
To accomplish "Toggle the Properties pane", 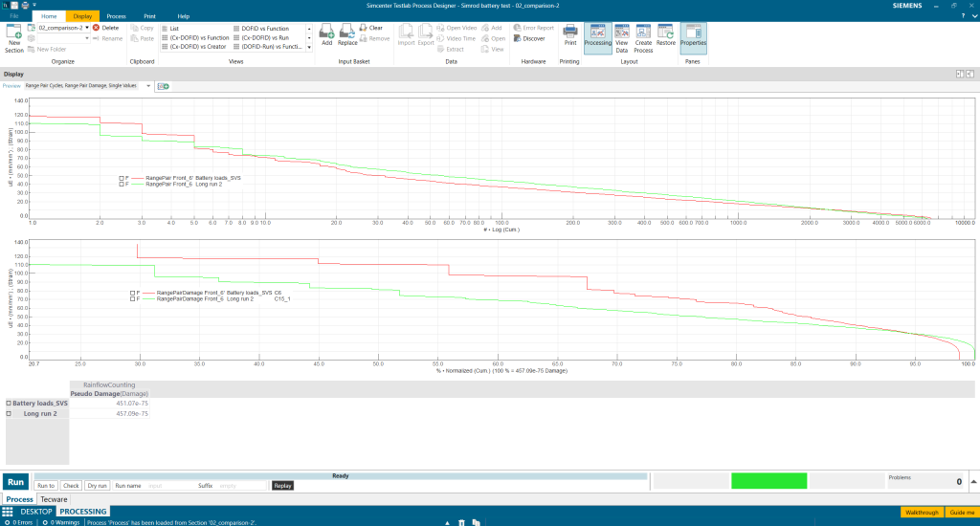I will pyautogui.click(x=693, y=36).
